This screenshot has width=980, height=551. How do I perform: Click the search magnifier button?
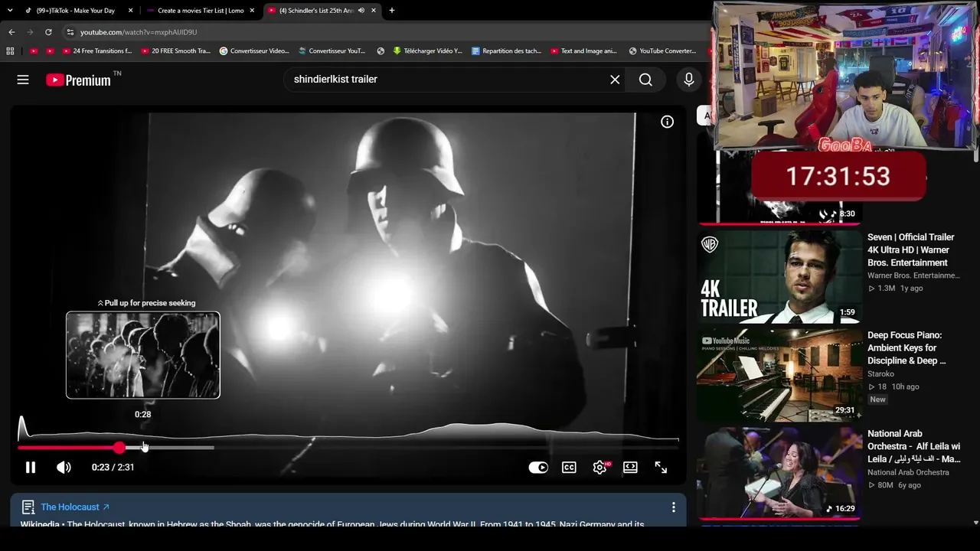tap(645, 80)
